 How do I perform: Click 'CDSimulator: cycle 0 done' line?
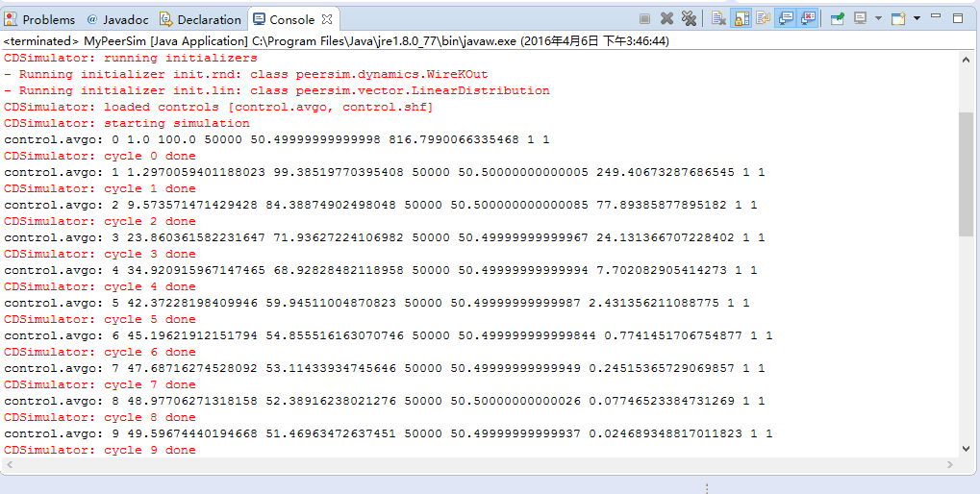coord(100,156)
